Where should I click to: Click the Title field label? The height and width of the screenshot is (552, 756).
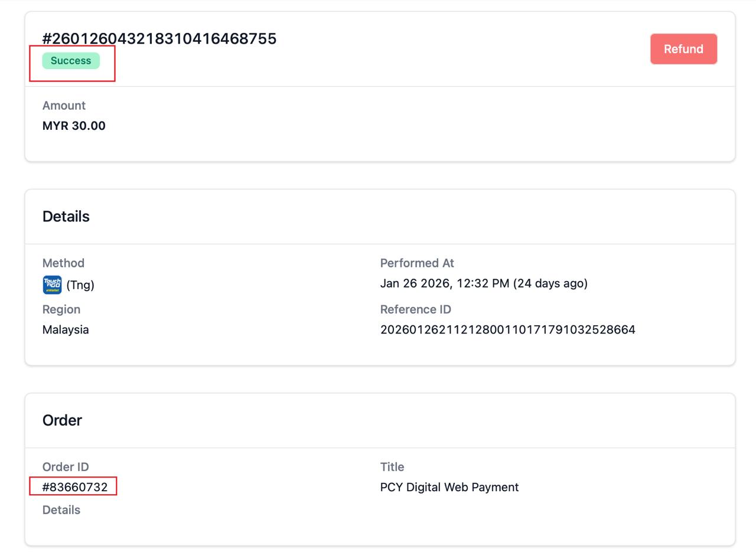click(392, 467)
